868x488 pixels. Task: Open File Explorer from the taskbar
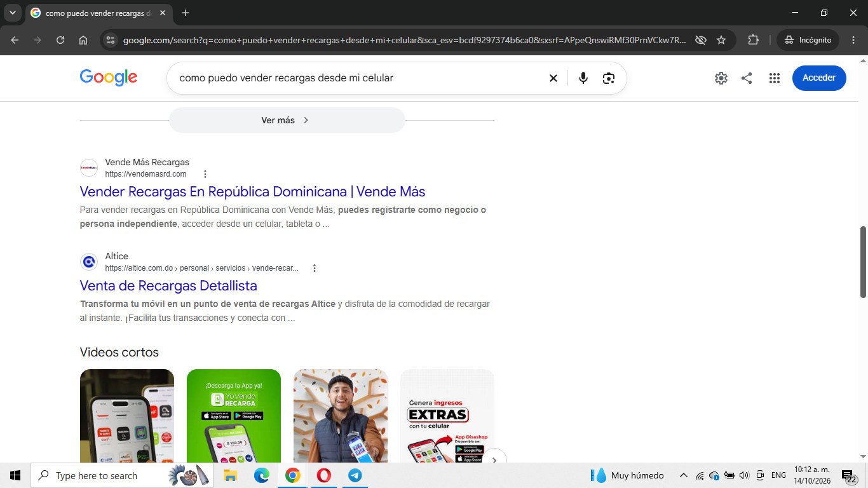(230, 475)
